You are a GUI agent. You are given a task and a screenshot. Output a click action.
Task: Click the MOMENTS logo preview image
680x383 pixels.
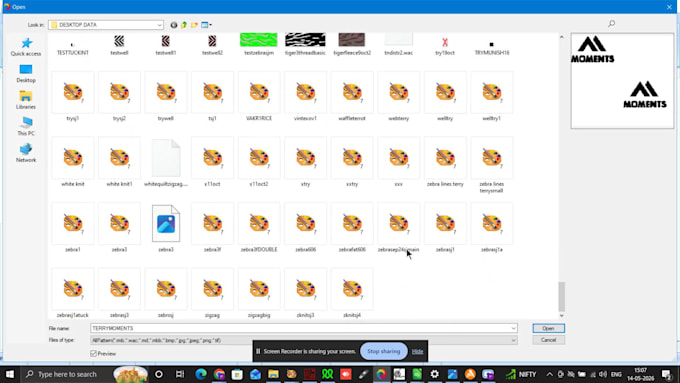pyautogui.click(x=622, y=81)
